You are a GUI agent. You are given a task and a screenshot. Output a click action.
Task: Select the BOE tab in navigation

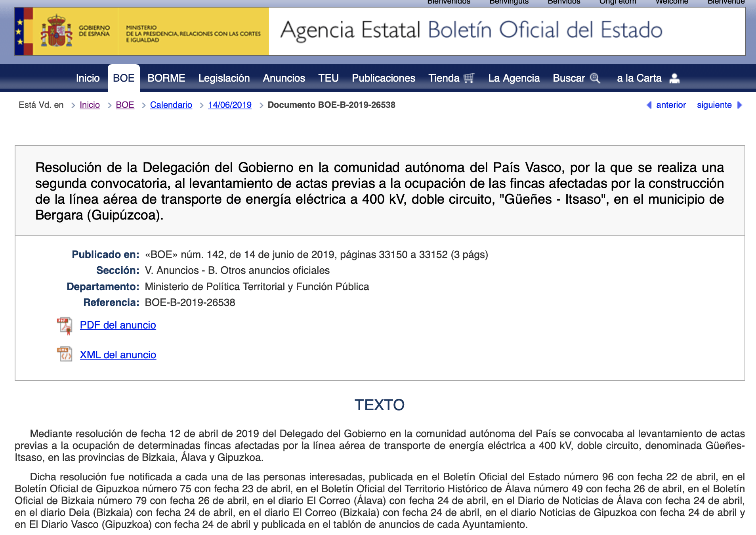click(124, 78)
